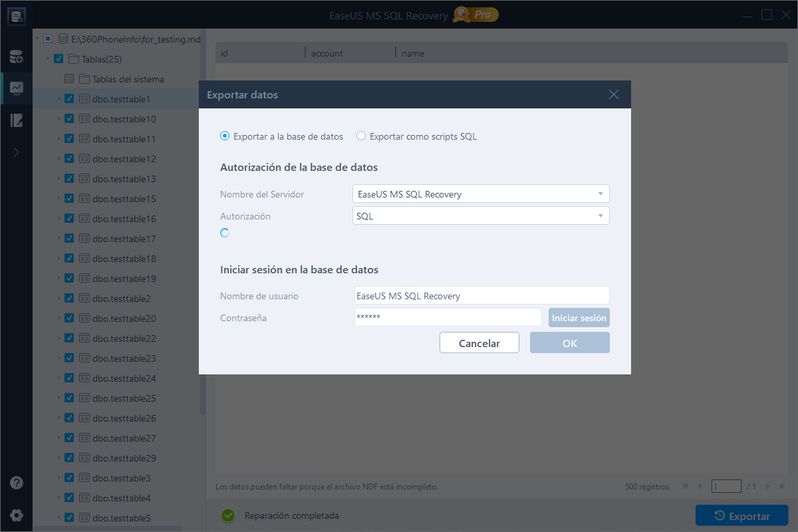Viewport: 798px width, 532px height.
Task: Select dbo.testtable22 row
Action: [116, 338]
